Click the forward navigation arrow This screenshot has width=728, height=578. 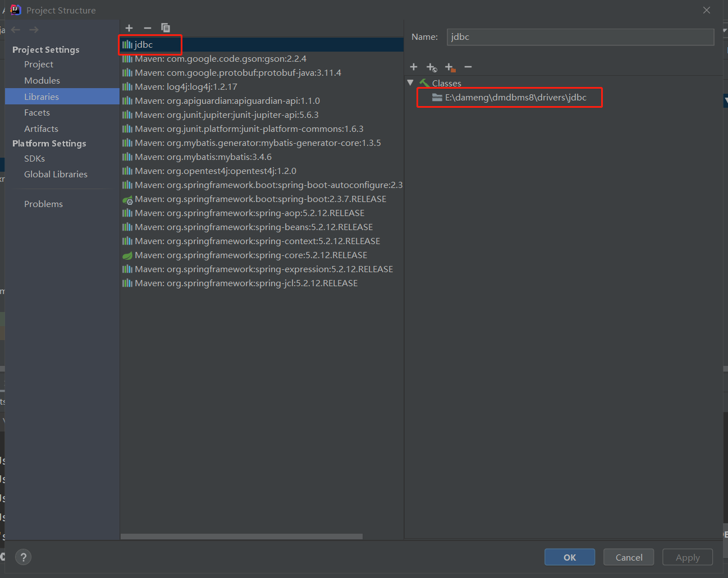pos(34,30)
